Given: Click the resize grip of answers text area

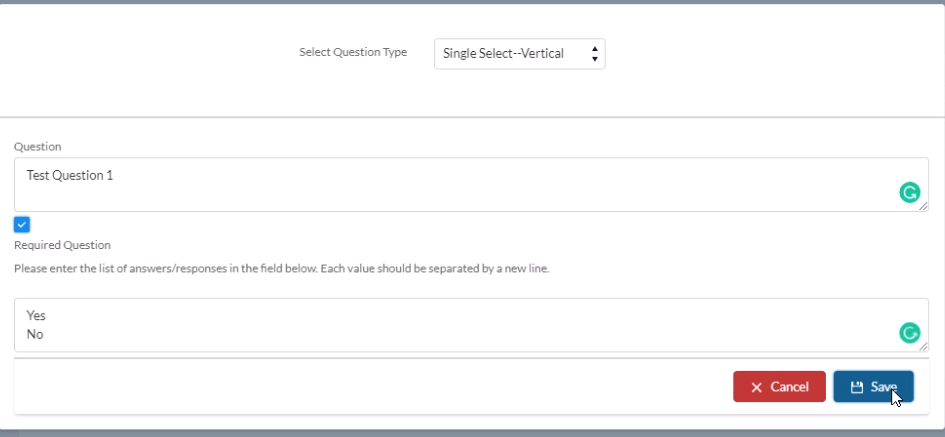Looking at the screenshot, I should [923, 347].
